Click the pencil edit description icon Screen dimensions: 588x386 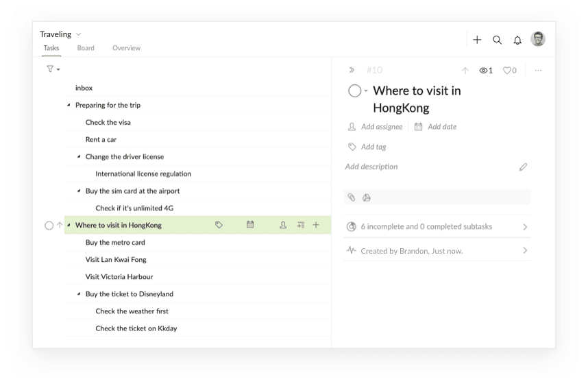pos(523,167)
